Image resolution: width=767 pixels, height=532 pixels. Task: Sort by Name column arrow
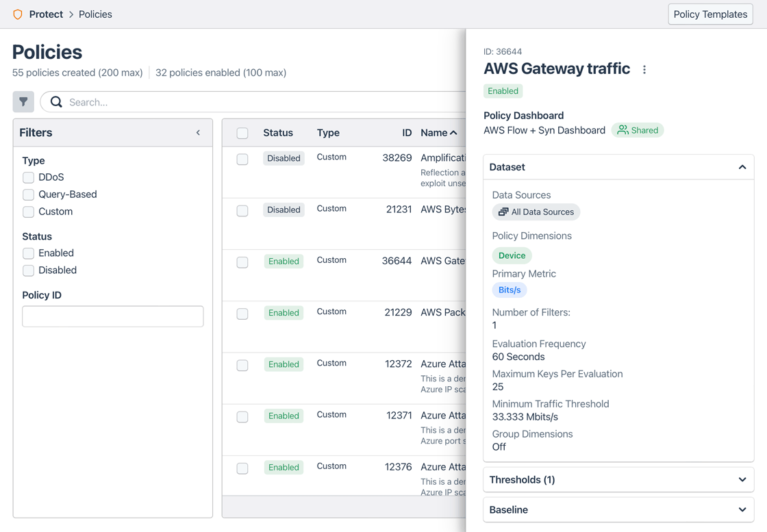(x=453, y=133)
